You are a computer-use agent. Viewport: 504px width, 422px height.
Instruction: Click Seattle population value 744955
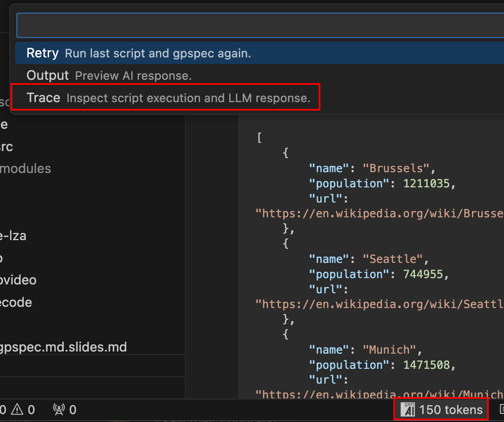coord(423,274)
